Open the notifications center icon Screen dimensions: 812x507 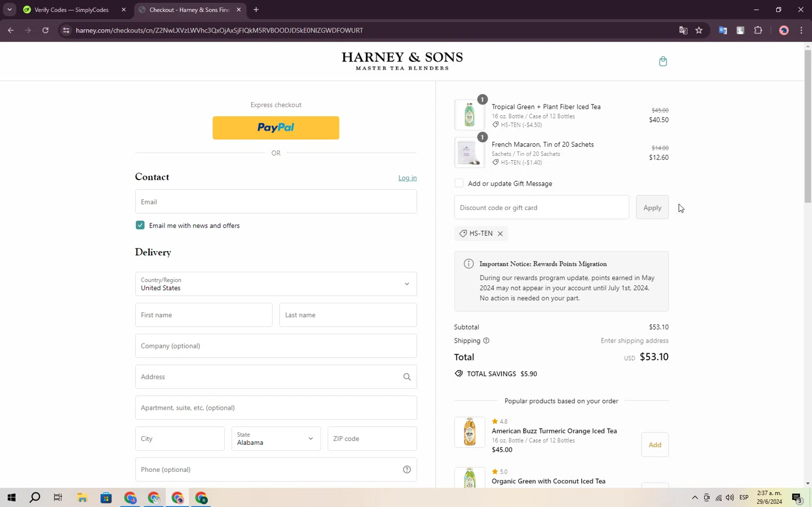pos(796,498)
